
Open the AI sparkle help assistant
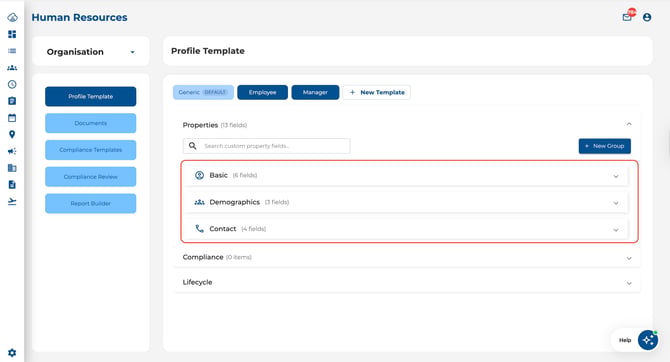(648, 340)
